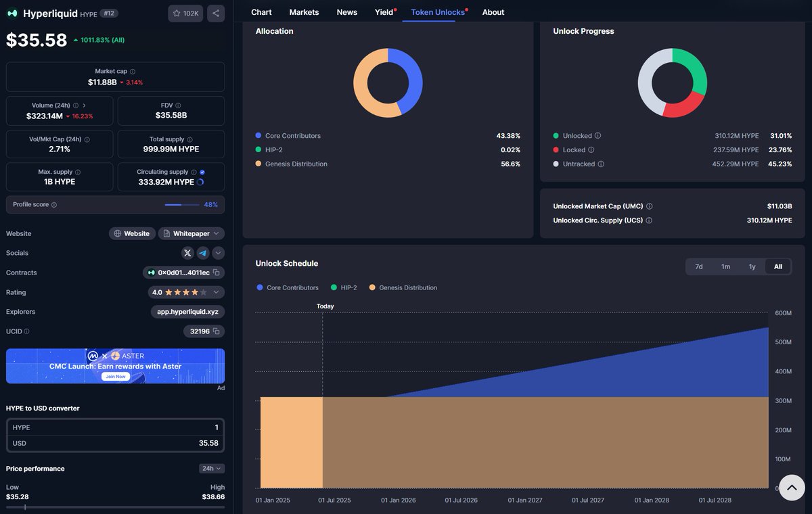Switch to the Markets tab
This screenshot has width=812, height=514.
coord(304,12)
